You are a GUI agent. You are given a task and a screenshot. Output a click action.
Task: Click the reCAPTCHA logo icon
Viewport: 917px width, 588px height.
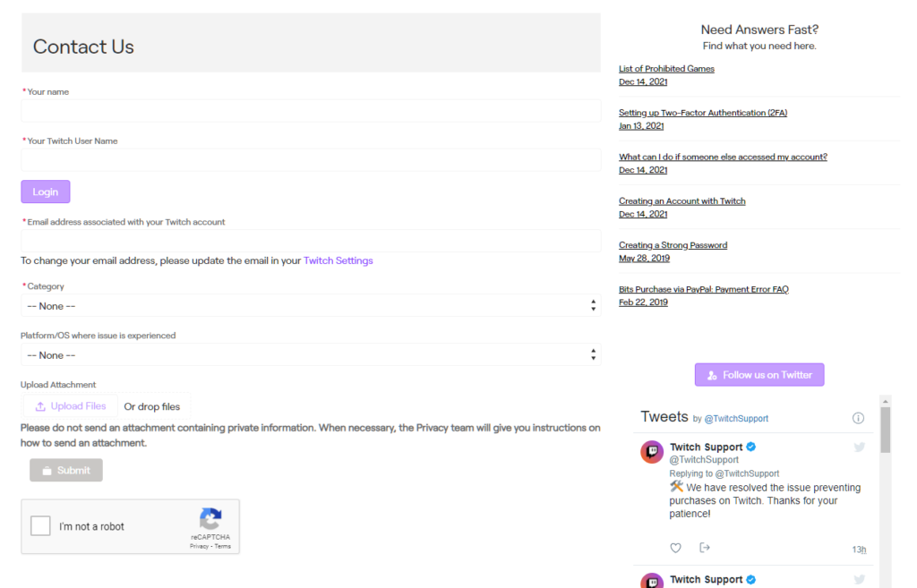210,518
